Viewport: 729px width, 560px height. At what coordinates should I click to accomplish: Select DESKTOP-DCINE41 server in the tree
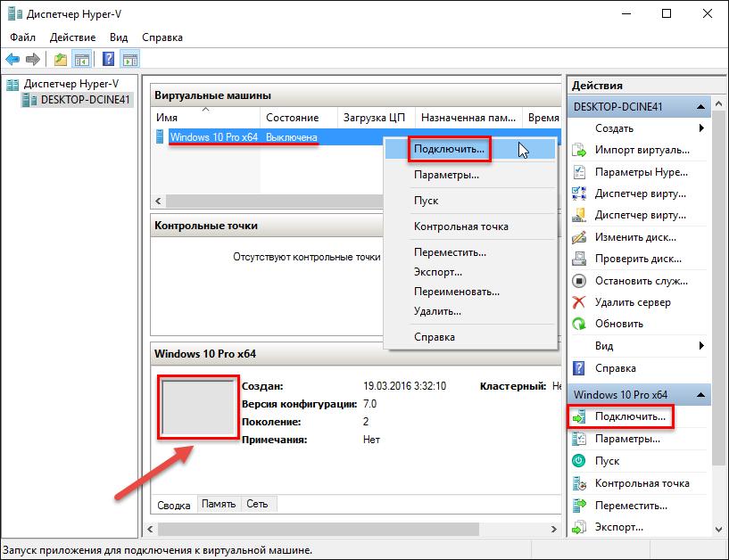[85, 100]
